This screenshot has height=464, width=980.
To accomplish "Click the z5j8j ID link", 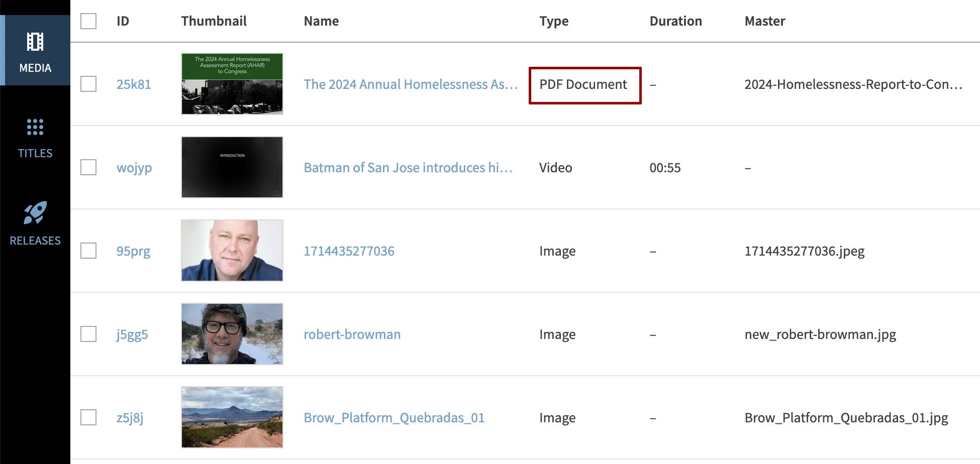I will pos(130,417).
